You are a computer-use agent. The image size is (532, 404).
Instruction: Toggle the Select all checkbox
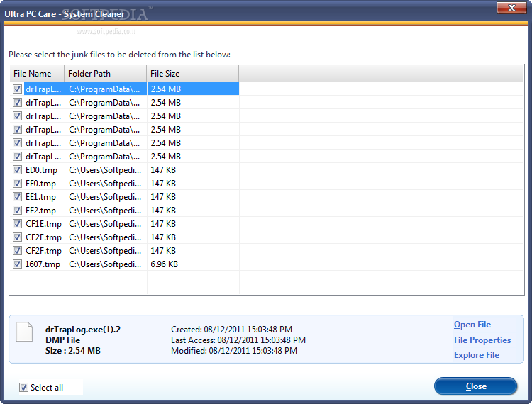pos(23,388)
